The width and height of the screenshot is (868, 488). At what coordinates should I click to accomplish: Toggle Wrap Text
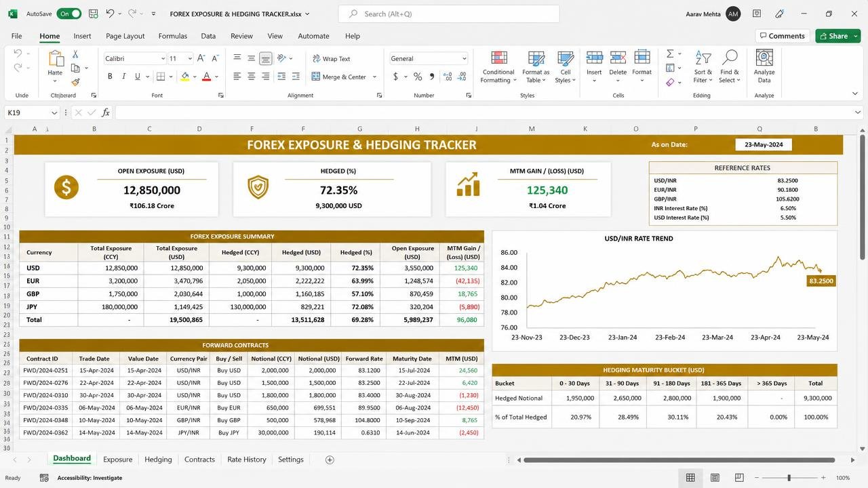pyautogui.click(x=332, y=59)
